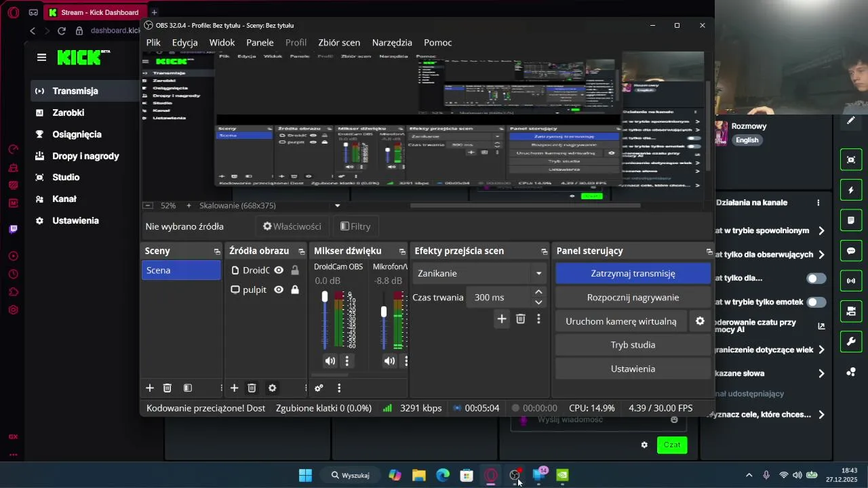This screenshot has height=488, width=868.
Task: Enable Tryb studia mode
Action: coord(633,345)
